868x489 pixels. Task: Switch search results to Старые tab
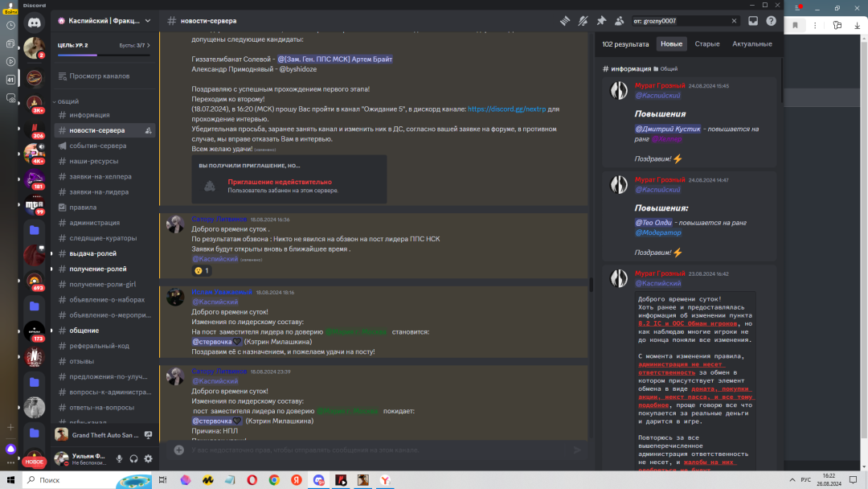click(707, 43)
